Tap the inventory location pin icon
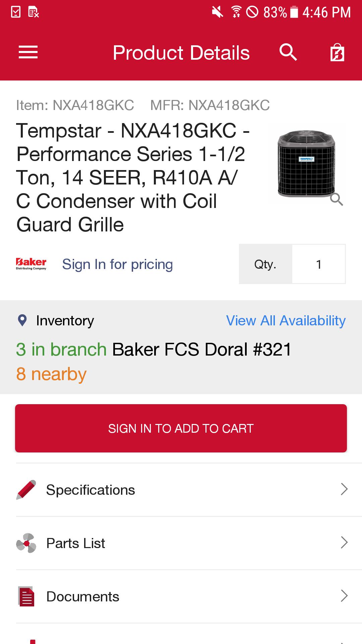The width and height of the screenshot is (362, 644). click(22, 320)
